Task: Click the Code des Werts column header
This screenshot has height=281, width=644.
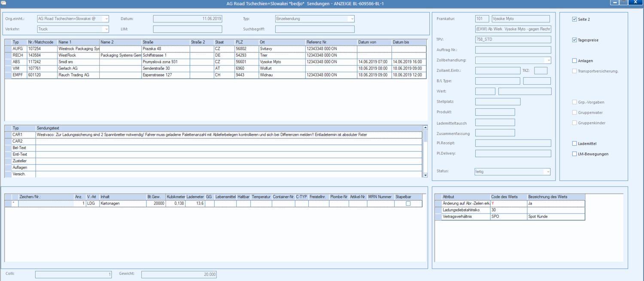Action: click(x=509, y=197)
